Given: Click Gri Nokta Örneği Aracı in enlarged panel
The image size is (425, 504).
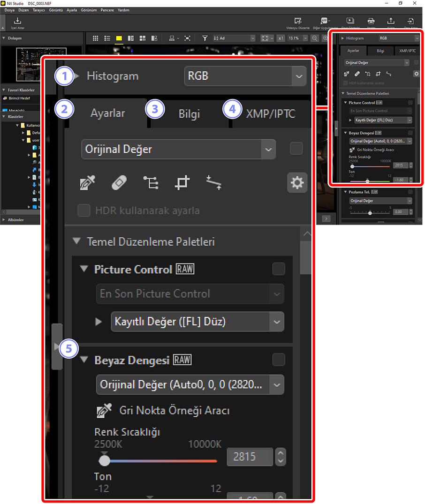Looking at the screenshot, I should (163, 410).
